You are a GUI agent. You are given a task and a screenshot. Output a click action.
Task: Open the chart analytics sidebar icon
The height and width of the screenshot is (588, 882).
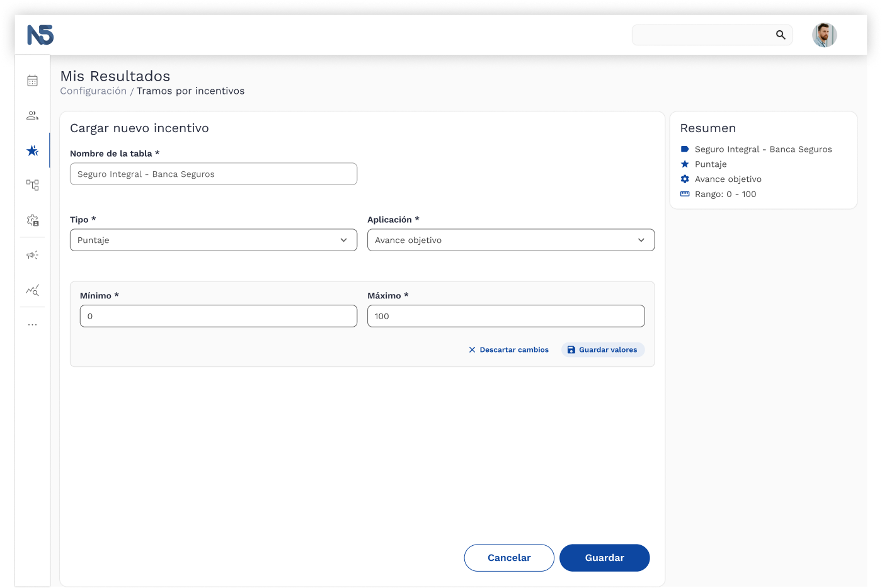point(33,290)
